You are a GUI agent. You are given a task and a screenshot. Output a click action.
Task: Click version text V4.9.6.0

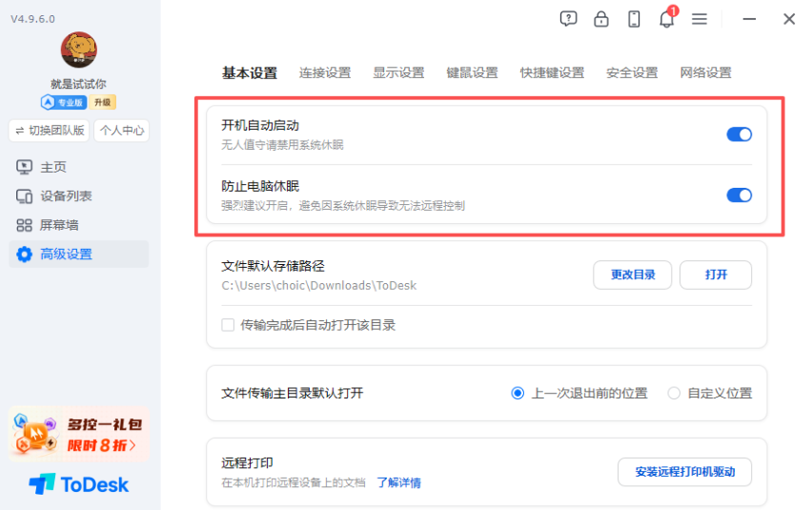tap(32, 19)
